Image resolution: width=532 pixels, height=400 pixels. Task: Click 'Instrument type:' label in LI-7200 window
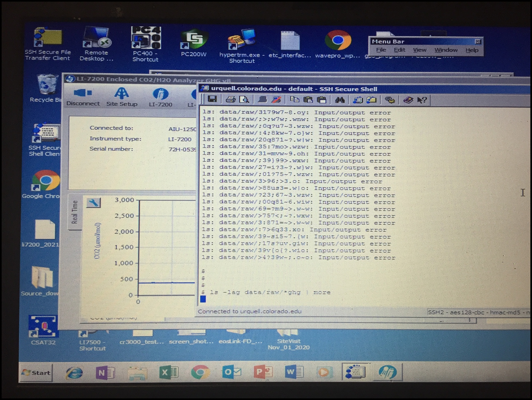point(115,139)
